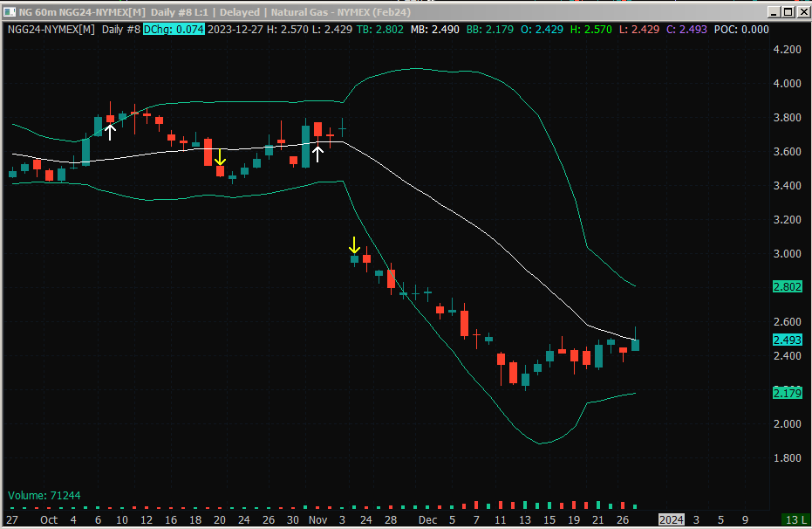Viewport: 812px width, 529px height.
Task: Click the red L: 2.429 low value
Action: point(639,29)
